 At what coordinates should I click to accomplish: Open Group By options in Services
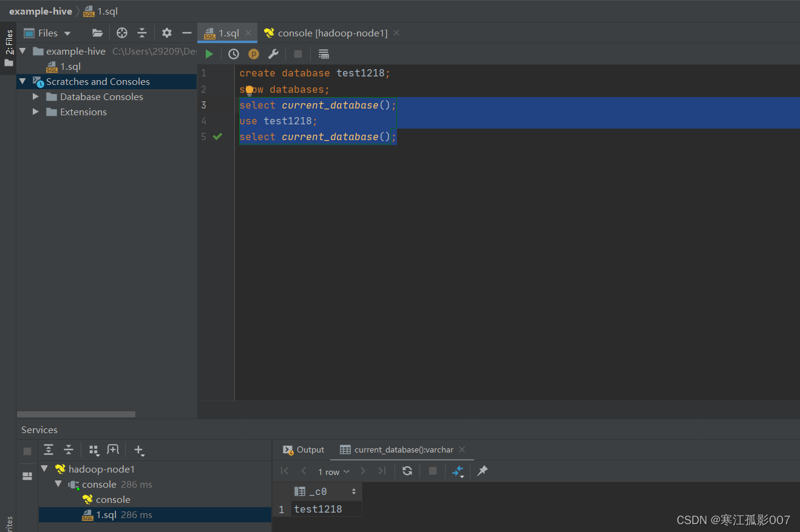(x=94, y=450)
